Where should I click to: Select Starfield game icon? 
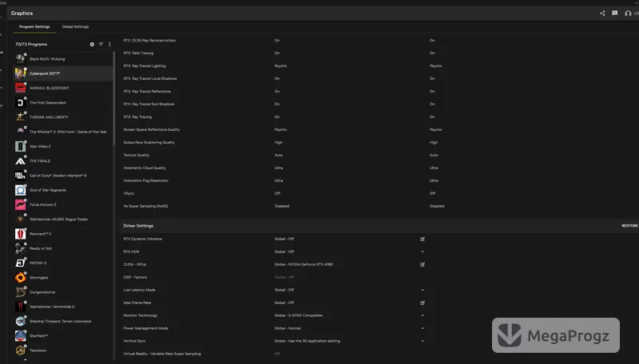pos(21,336)
